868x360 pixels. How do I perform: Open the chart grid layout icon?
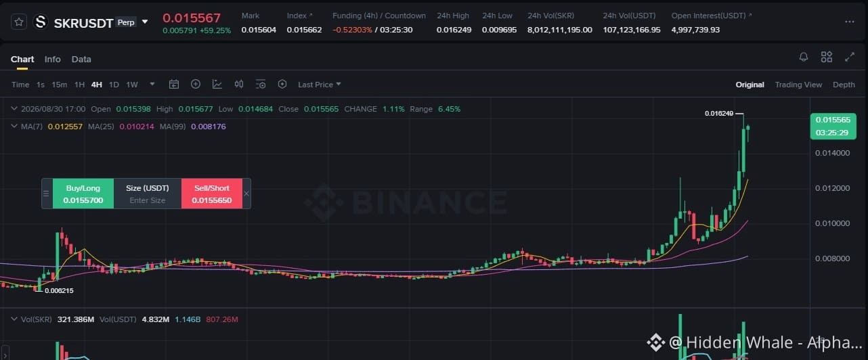(x=827, y=57)
